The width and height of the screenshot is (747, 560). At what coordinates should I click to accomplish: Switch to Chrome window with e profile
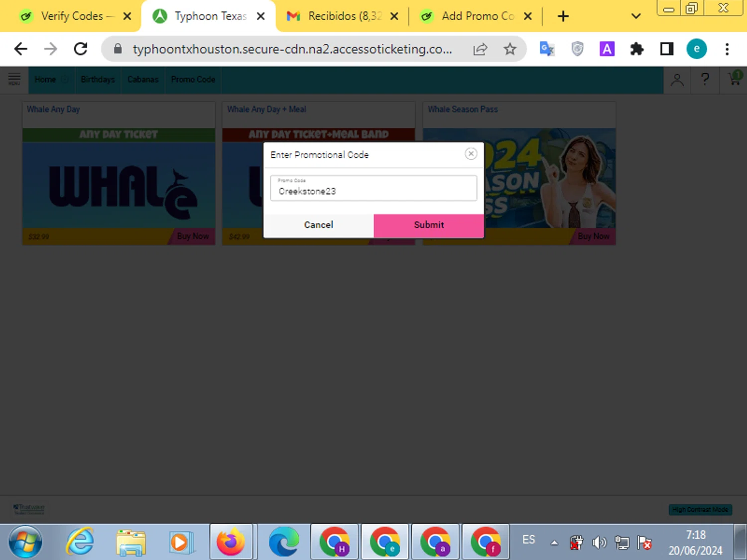[x=385, y=542]
